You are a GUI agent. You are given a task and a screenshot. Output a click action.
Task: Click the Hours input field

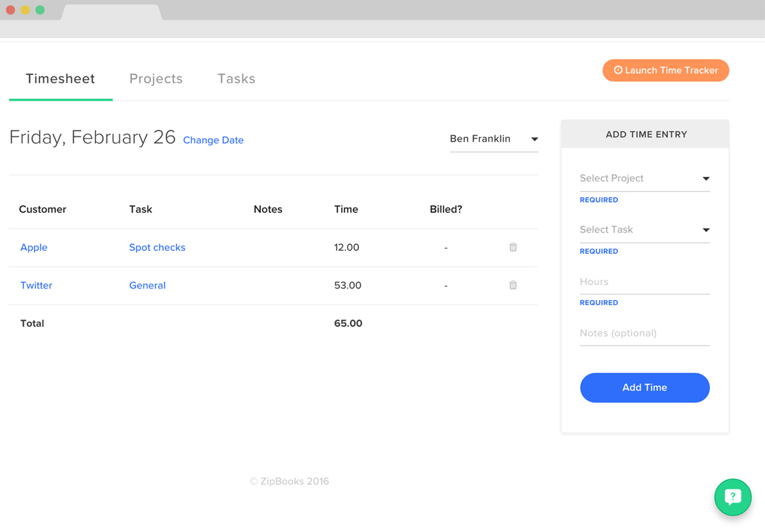(x=644, y=282)
